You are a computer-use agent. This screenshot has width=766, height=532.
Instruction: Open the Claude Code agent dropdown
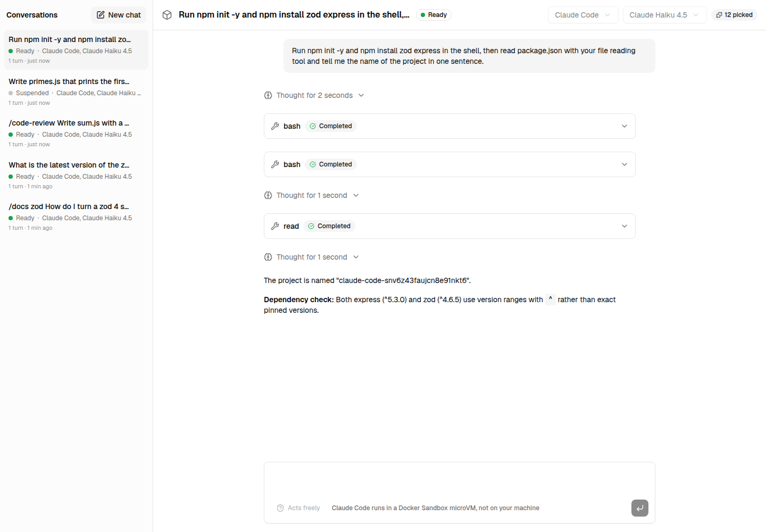click(583, 15)
